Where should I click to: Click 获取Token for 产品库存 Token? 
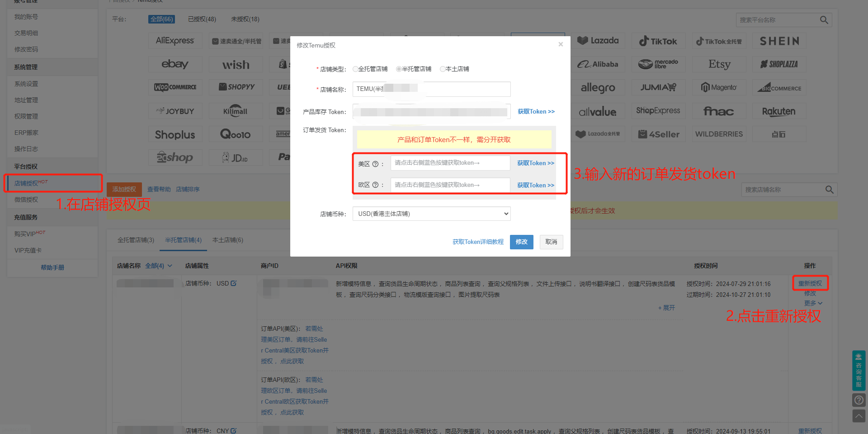[x=536, y=111]
